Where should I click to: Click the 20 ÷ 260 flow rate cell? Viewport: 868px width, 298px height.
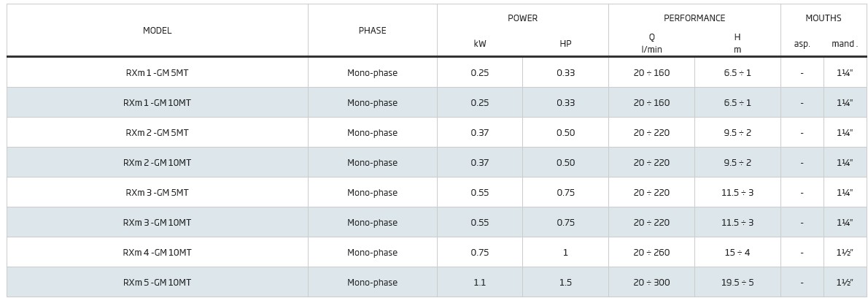(651, 253)
